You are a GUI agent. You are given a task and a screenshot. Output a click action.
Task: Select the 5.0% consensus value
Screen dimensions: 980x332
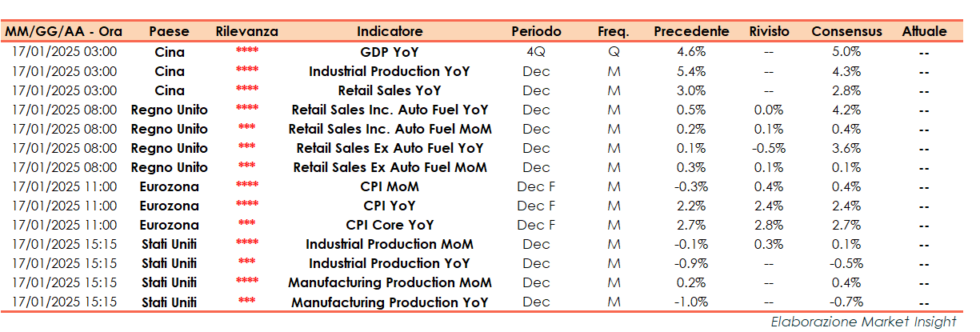coord(846,52)
